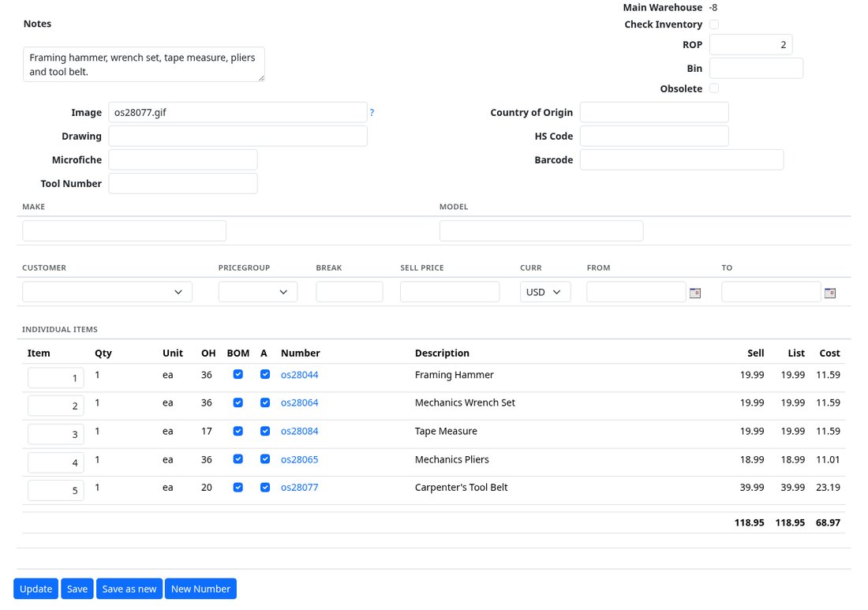
Task: Click the To date input field
Action: 771,292
